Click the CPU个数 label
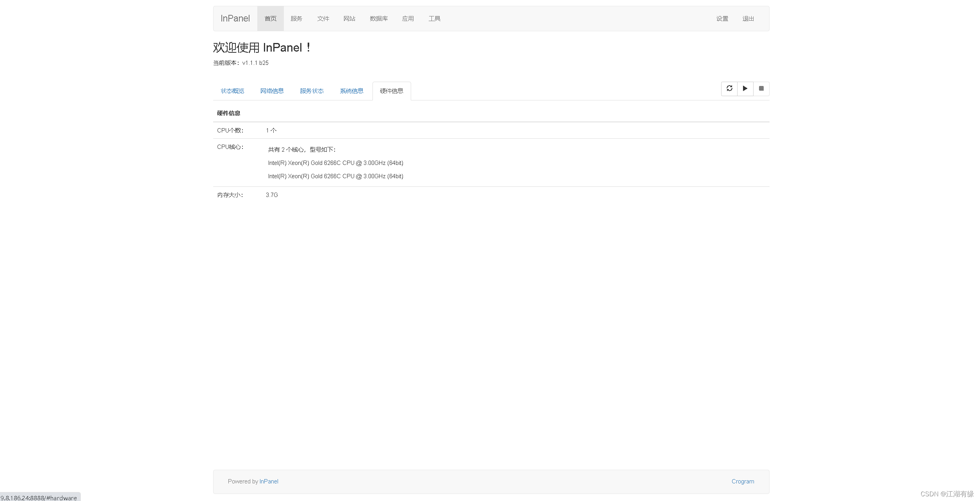Viewport: 980px width, 501px height. point(230,131)
